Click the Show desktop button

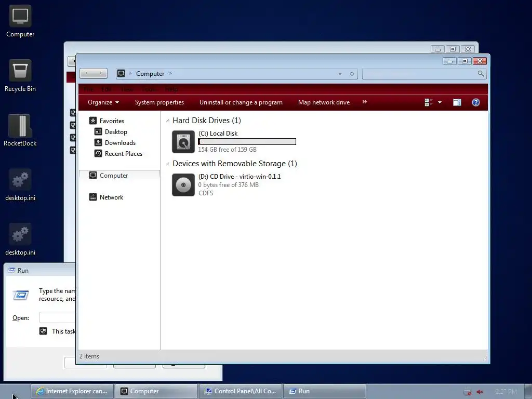coord(529,392)
